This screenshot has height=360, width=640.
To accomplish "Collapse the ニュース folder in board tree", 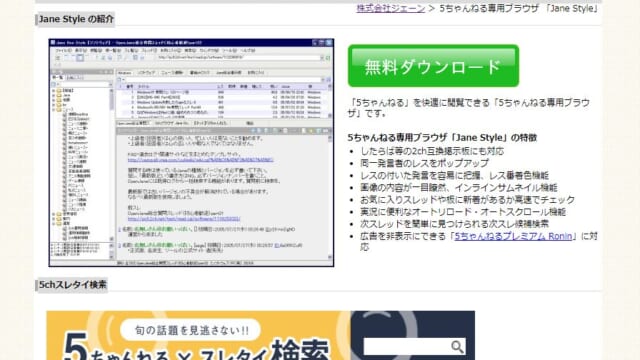I will pos(54,109).
